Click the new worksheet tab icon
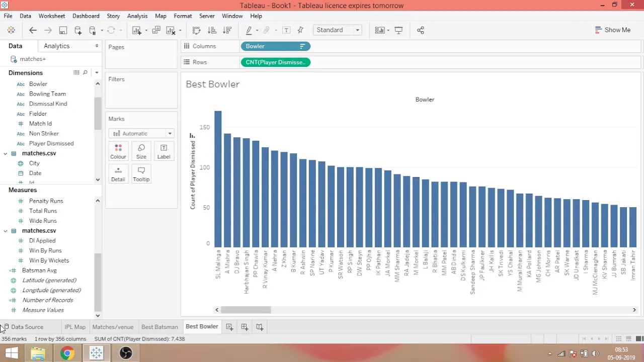This screenshot has width=644, height=362. [229, 327]
